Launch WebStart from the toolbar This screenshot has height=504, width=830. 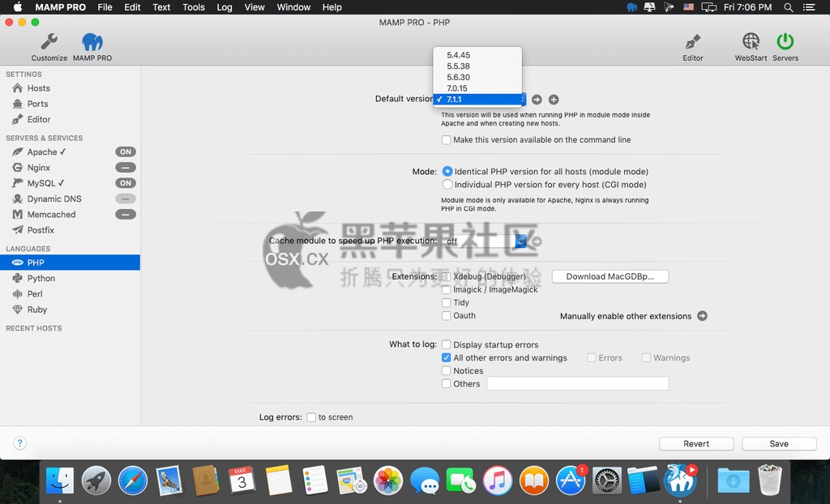(751, 41)
